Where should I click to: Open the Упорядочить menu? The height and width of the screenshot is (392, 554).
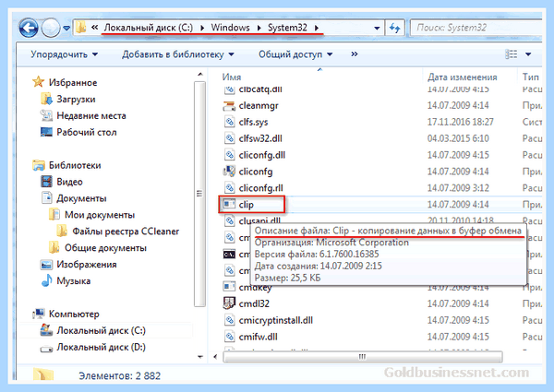tap(65, 54)
